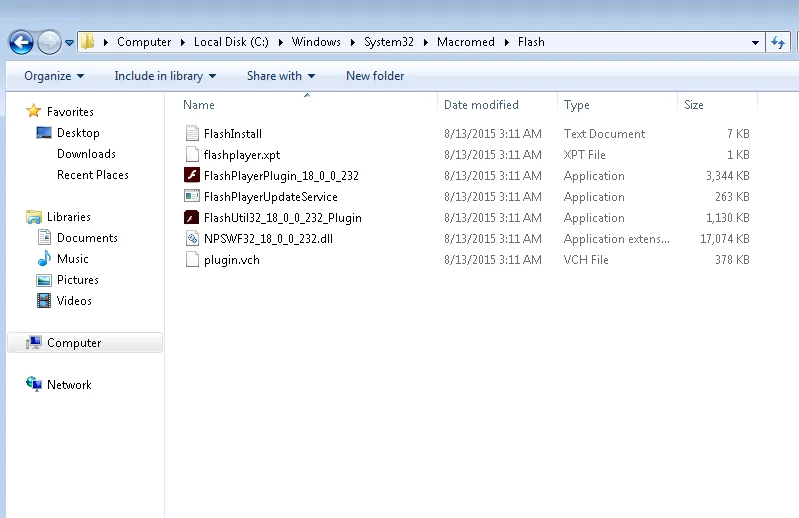Select Computer in the address breadcrumb

click(144, 42)
